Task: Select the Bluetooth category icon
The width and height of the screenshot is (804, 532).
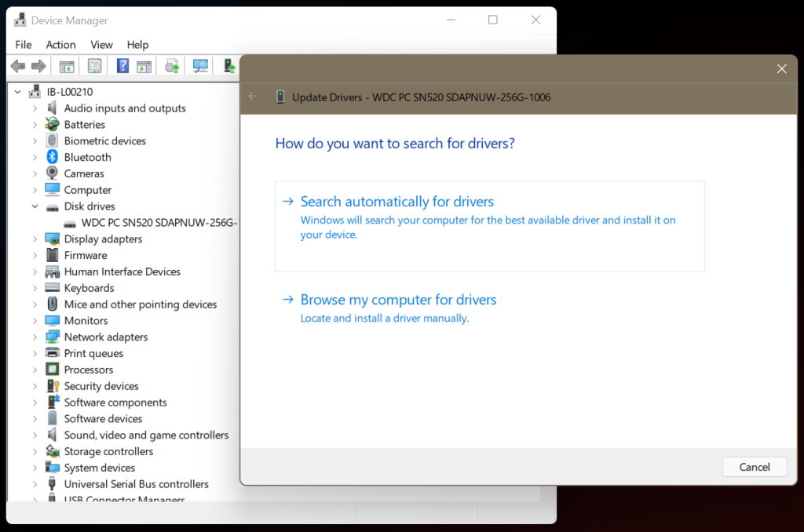Action: (52, 157)
